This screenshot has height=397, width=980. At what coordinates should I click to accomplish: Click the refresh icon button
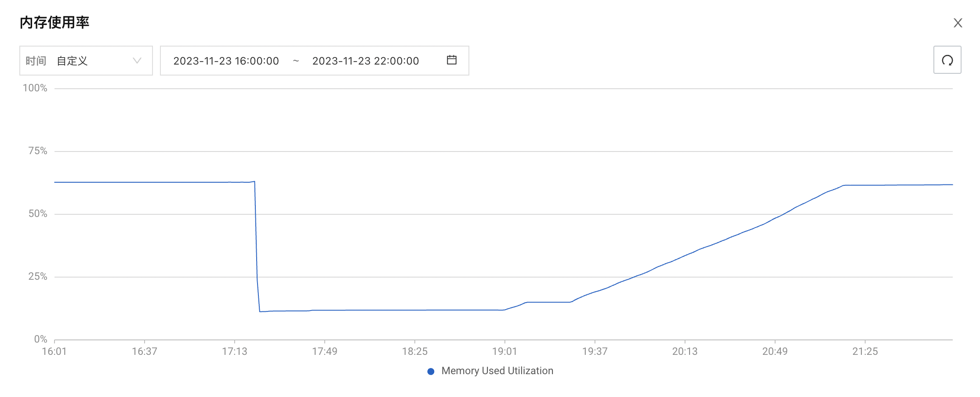tap(947, 60)
